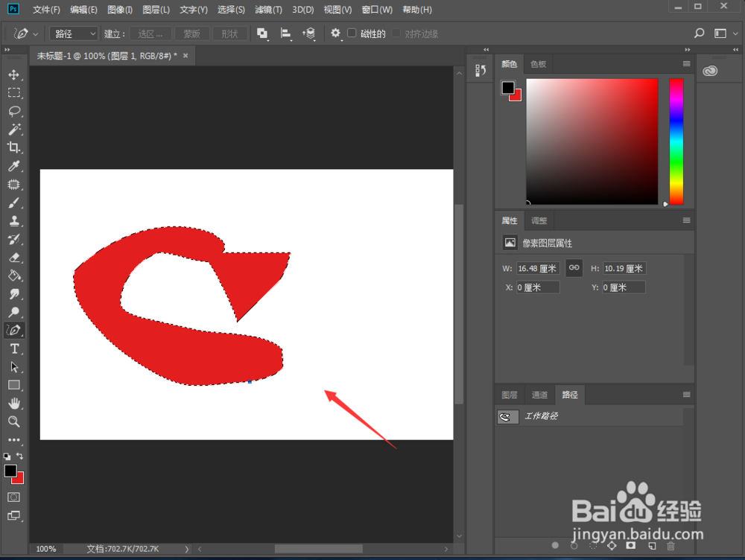Select the Magic Wand tool
745x560 pixels.
click(13, 129)
